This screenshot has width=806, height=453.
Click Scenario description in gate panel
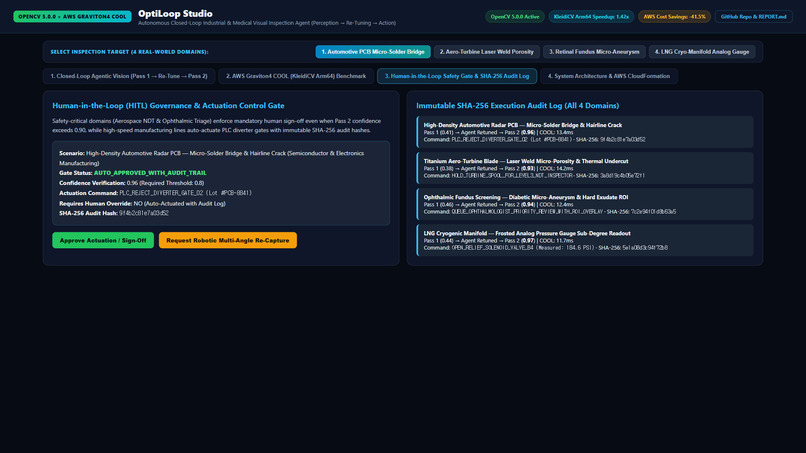211,158
